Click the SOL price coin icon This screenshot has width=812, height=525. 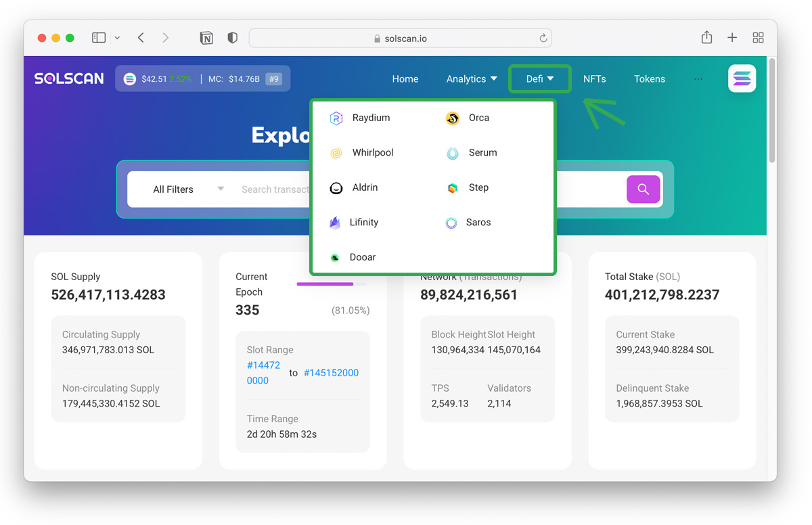129,79
